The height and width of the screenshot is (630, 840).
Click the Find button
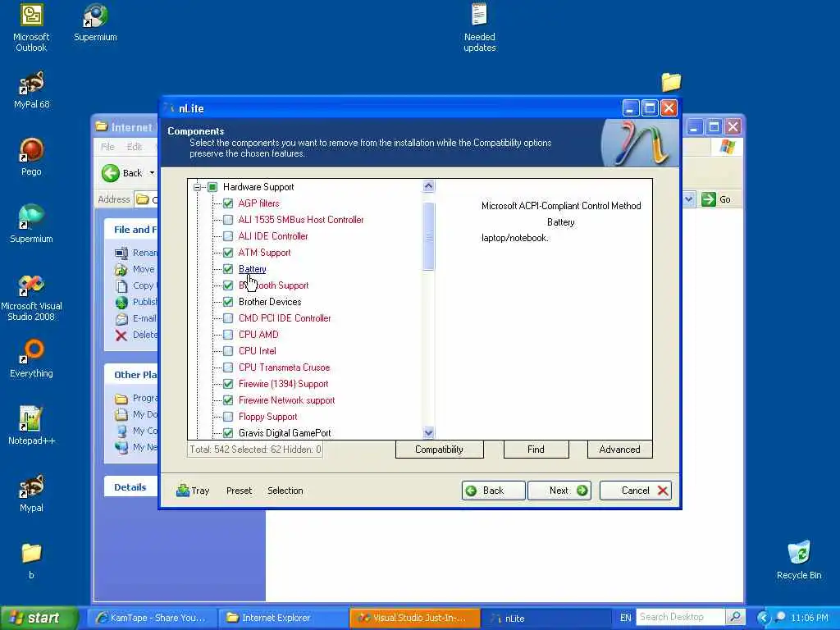[536, 450]
